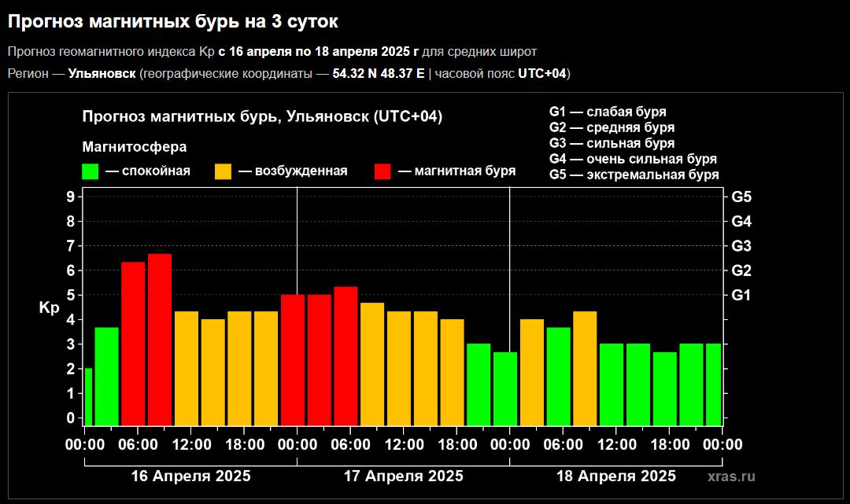This screenshot has width=850, height=504.
Task: Click the '18 Апреля 2025' date label
Action: coord(615,476)
